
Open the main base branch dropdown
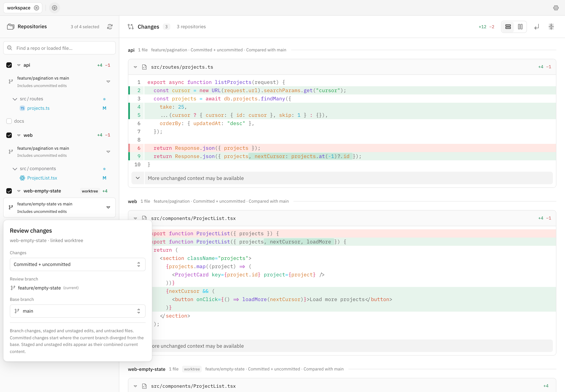pos(78,311)
